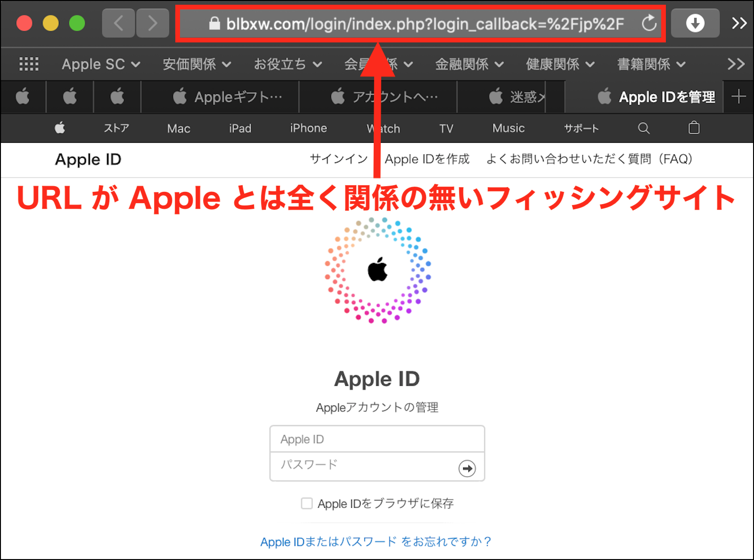This screenshot has height=560, width=754.
Task: Switch to the アカウントへ… tab
Action: pos(378,97)
